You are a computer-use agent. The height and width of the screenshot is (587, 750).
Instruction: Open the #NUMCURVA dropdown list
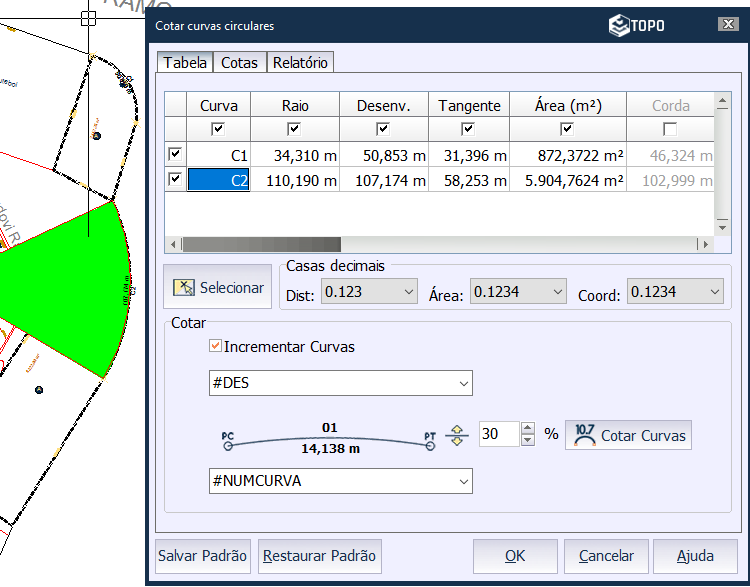(462, 481)
